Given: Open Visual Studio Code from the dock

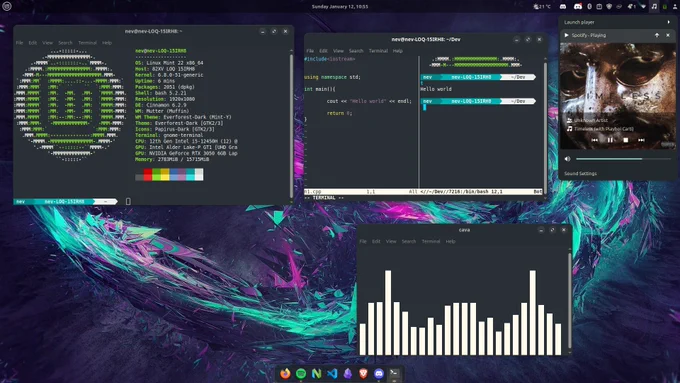Looking at the screenshot, I should [x=332, y=373].
